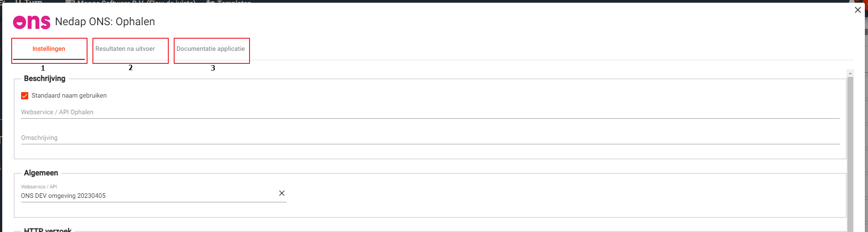Click the Beschrijving section heading
The height and width of the screenshot is (232, 868).
pyautogui.click(x=44, y=79)
